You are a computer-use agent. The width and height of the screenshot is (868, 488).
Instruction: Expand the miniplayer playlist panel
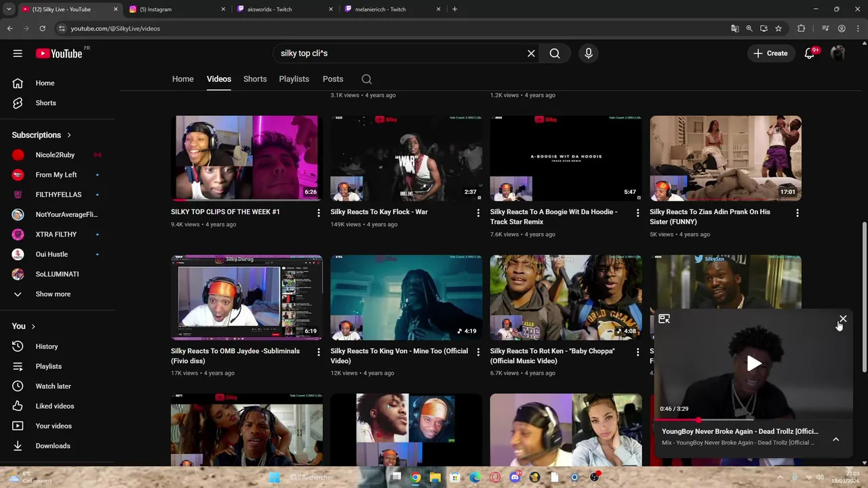tap(836, 439)
